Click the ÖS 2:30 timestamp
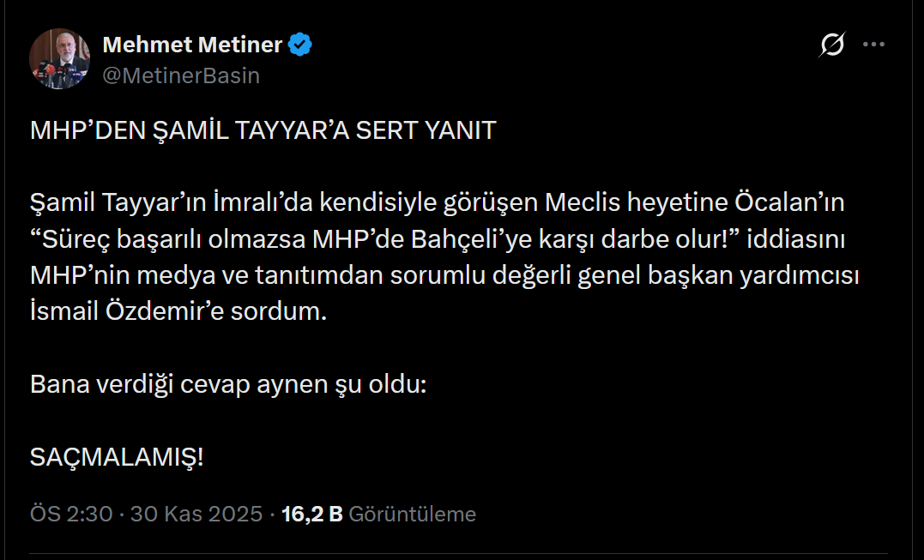924x560 pixels. [x=71, y=514]
